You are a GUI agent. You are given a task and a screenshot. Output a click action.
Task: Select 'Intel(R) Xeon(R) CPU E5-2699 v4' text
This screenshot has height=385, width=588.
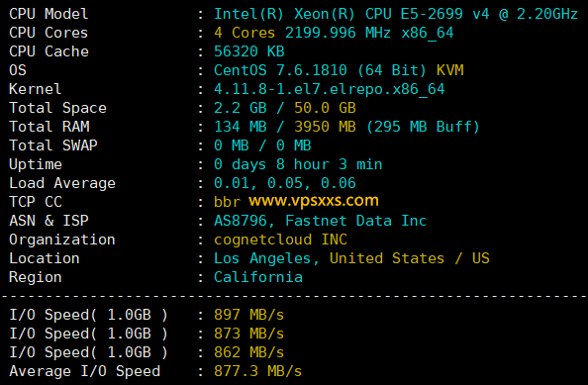[351, 14]
